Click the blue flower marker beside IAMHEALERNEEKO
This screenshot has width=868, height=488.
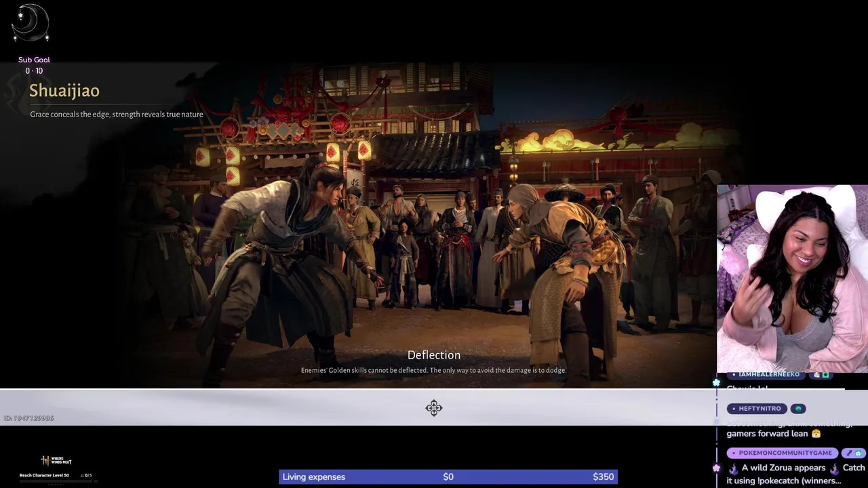716,383
